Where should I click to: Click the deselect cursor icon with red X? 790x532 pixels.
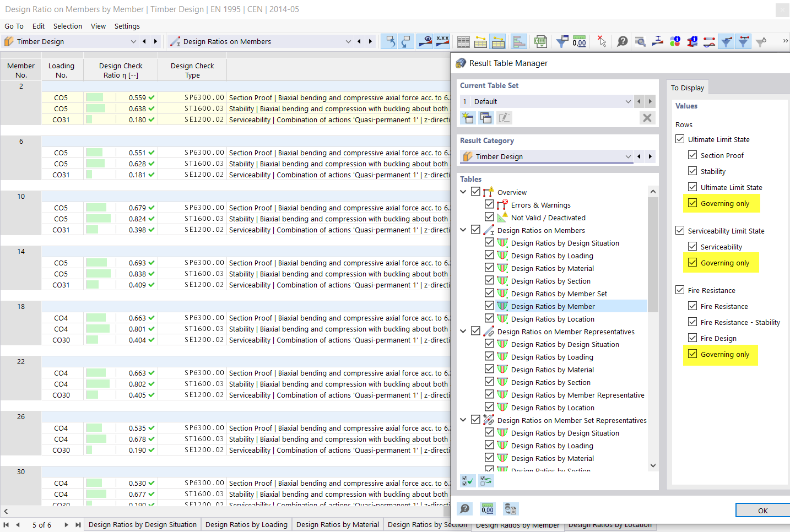(602, 41)
